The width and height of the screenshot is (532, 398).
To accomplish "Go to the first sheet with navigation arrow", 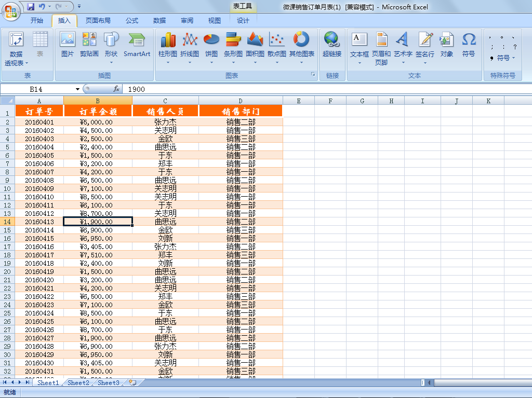I will click(x=5, y=382).
